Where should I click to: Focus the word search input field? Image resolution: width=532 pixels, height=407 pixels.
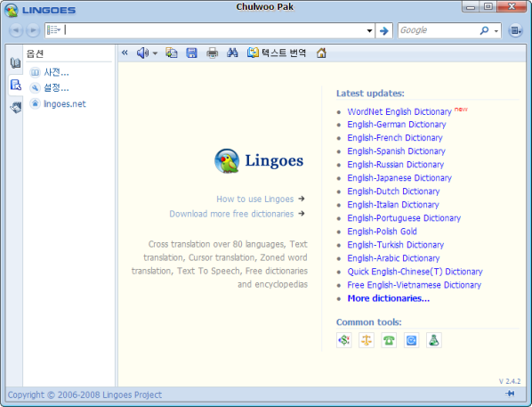point(214,30)
